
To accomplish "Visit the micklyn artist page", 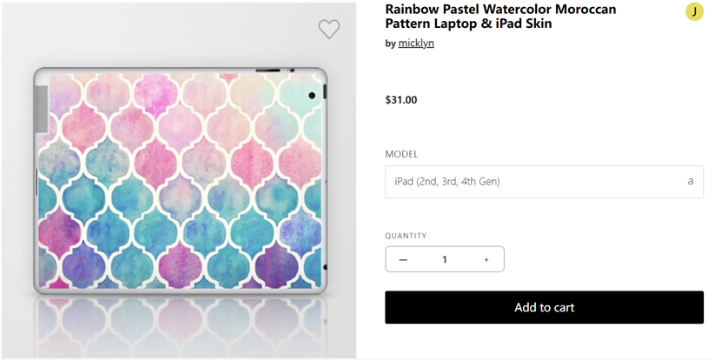I will click(416, 43).
